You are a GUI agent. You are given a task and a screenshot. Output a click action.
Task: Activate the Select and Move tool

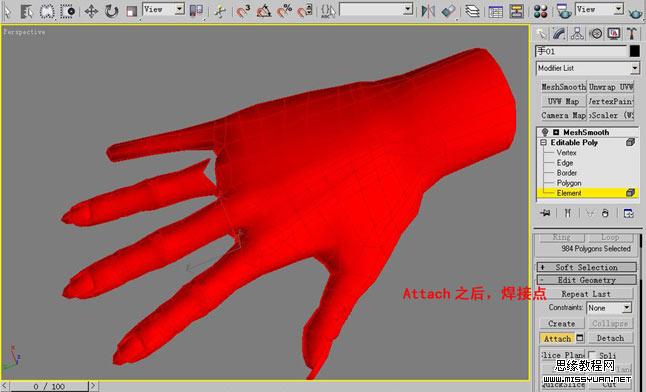(91, 11)
